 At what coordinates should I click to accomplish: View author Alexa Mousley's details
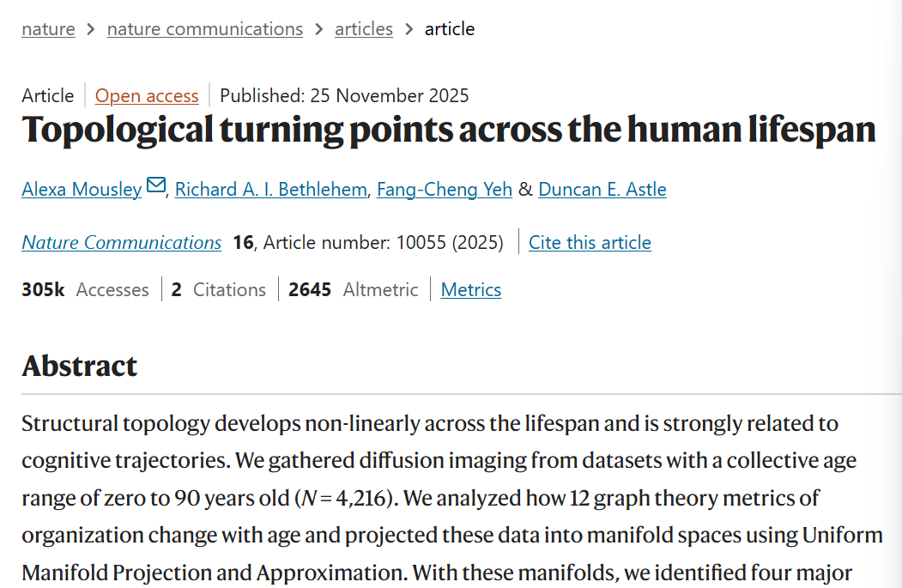click(82, 190)
